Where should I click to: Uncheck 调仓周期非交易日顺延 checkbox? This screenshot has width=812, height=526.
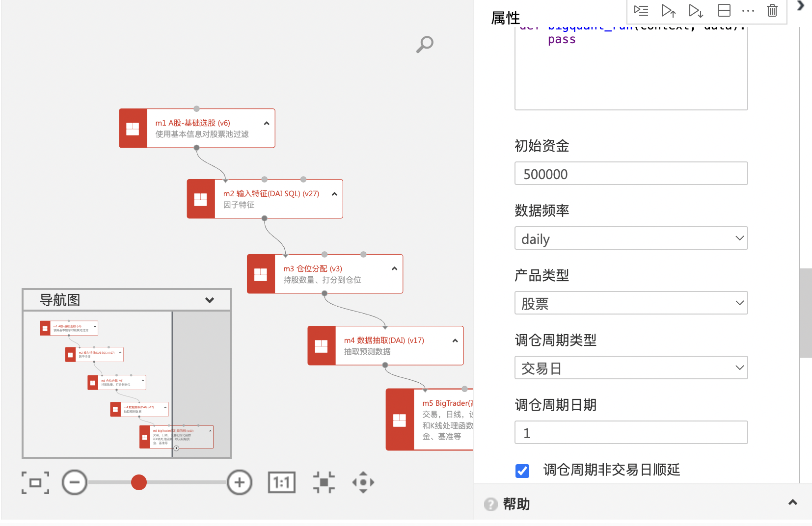pyautogui.click(x=522, y=471)
